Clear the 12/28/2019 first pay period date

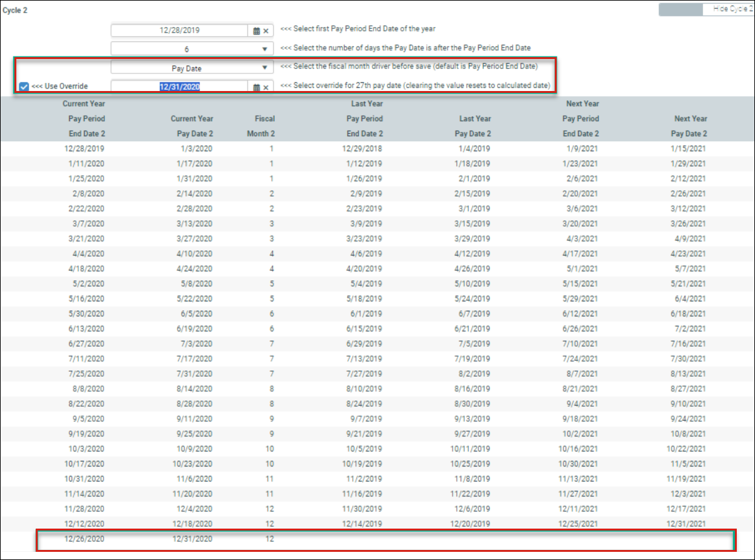(265, 31)
